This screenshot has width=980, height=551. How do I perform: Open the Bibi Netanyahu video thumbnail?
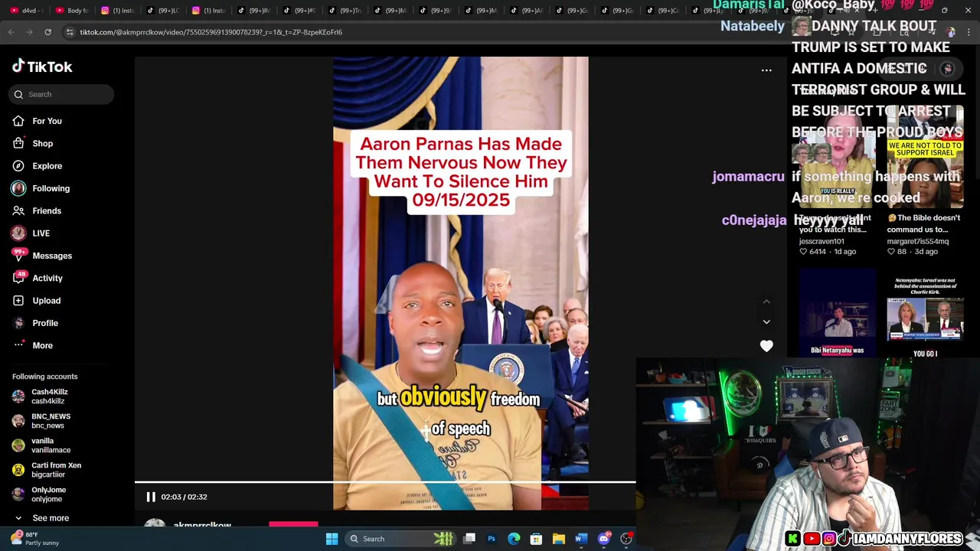coord(837,312)
